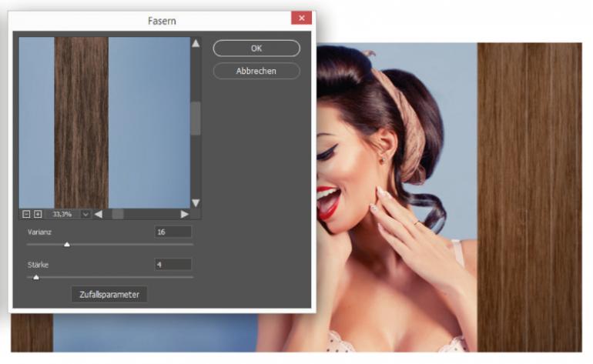Screen dimensions: 593x364
Task: Click the 33,3% zoom value
Action: (x=62, y=214)
